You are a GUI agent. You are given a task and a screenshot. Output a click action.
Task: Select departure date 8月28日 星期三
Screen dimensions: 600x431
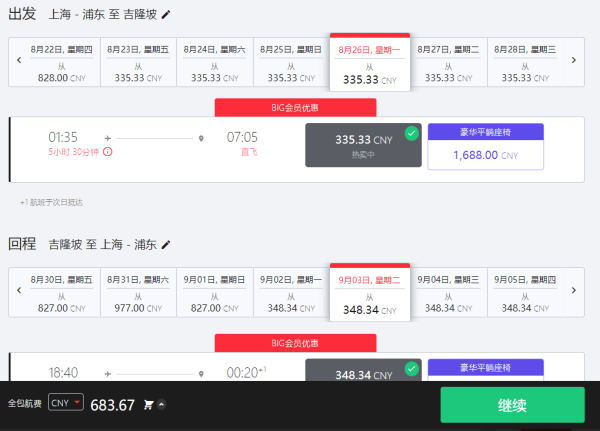pos(525,62)
